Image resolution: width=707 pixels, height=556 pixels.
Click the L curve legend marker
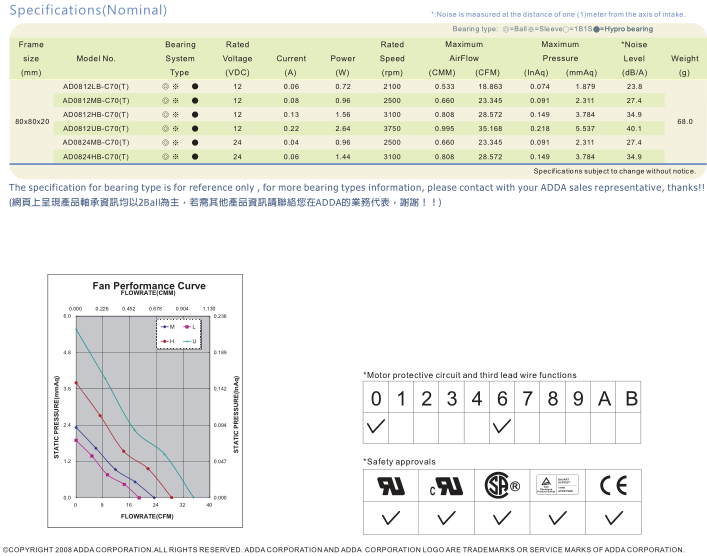[x=187, y=327]
